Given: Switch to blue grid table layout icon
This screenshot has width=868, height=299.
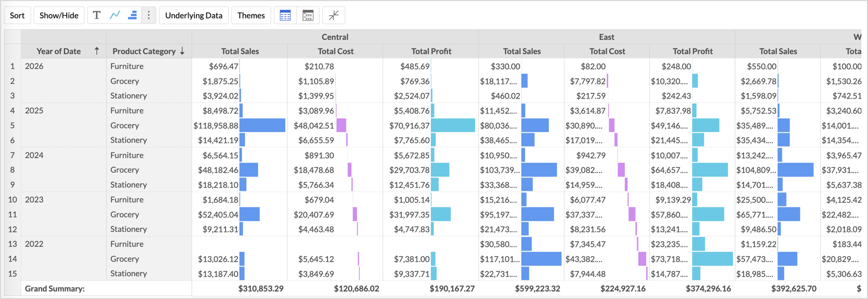Looking at the screenshot, I should click(285, 16).
